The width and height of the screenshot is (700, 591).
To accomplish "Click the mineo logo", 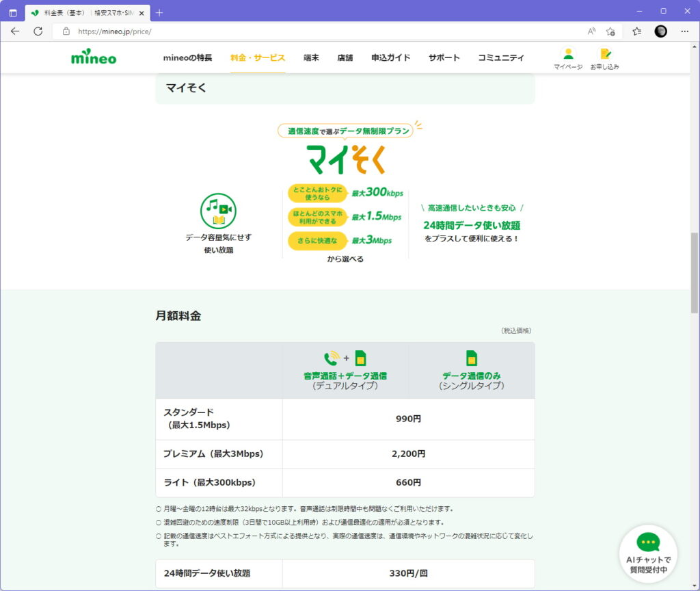I will [x=94, y=57].
